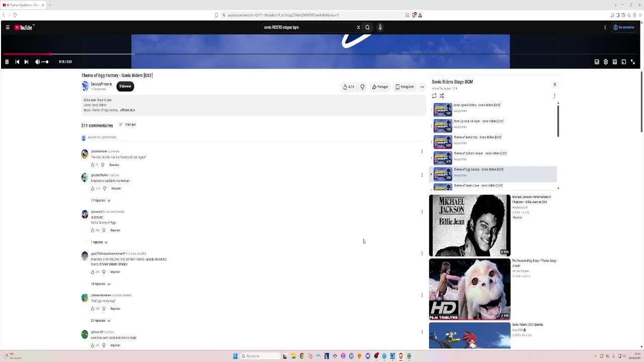644x362 pixels.
Task: Open the Michael Jackson Billie Jean video thumbnail
Action: point(469,226)
